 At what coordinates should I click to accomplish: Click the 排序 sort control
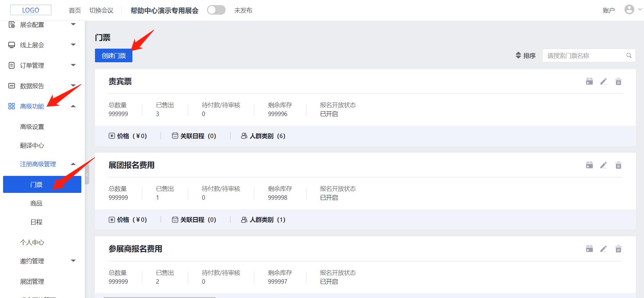point(526,55)
